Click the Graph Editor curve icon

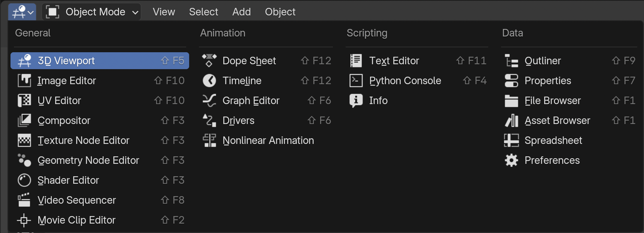coord(209,100)
